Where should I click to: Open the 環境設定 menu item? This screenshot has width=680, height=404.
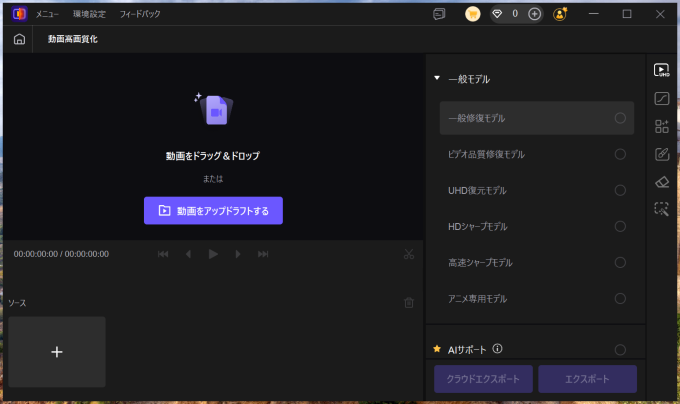point(89,15)
